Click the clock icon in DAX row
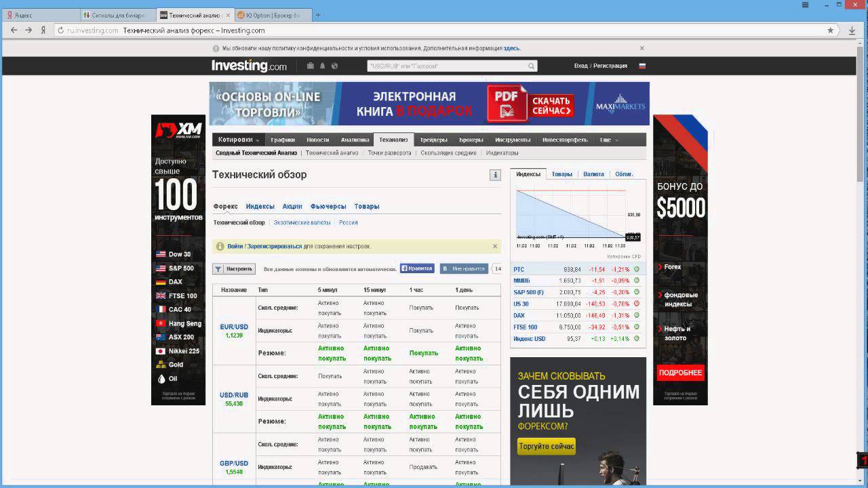This screenshot has width=868, height=488. click(637, 315)
